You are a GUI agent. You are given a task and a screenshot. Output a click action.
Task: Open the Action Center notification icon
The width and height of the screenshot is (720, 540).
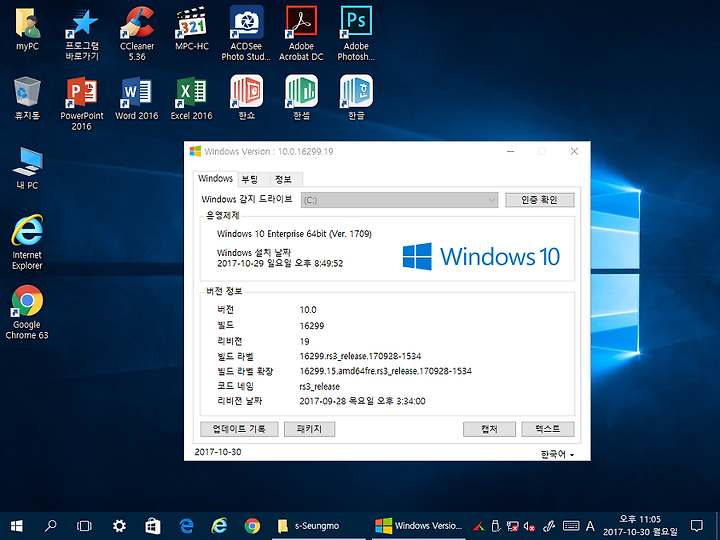click(697, 526)
